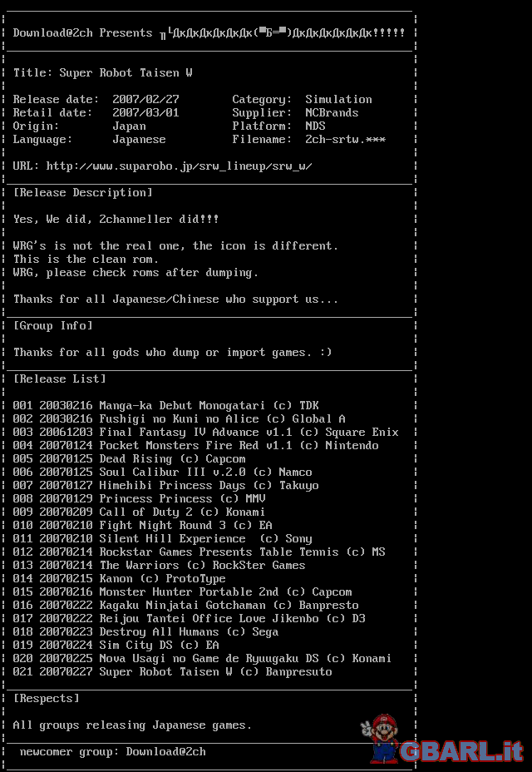
Task: Select release 004 Pocket Monsters Fire Red
Action: 196,445
